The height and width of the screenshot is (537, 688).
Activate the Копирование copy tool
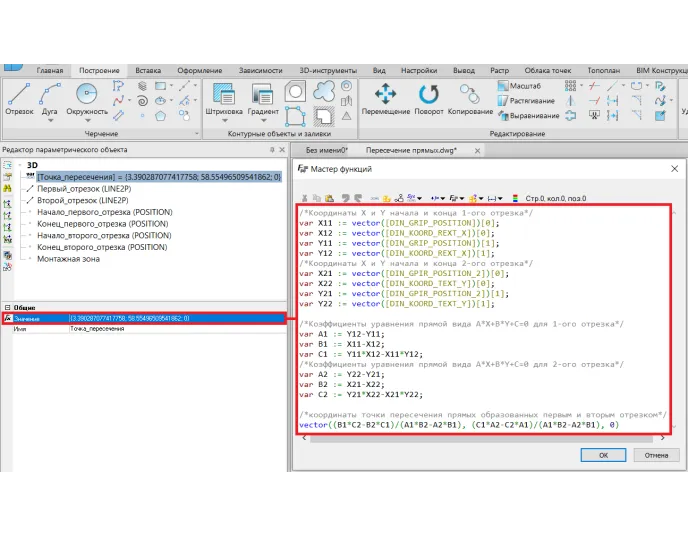(470, 99)
